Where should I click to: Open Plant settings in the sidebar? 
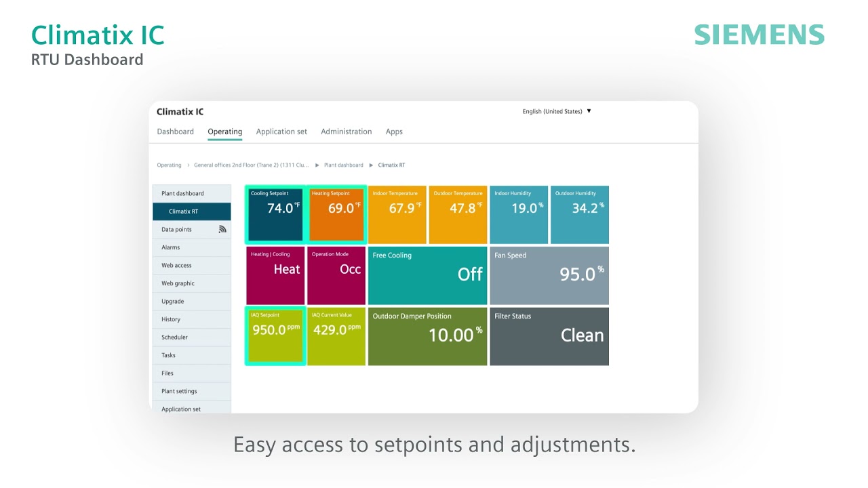point(192,391)
